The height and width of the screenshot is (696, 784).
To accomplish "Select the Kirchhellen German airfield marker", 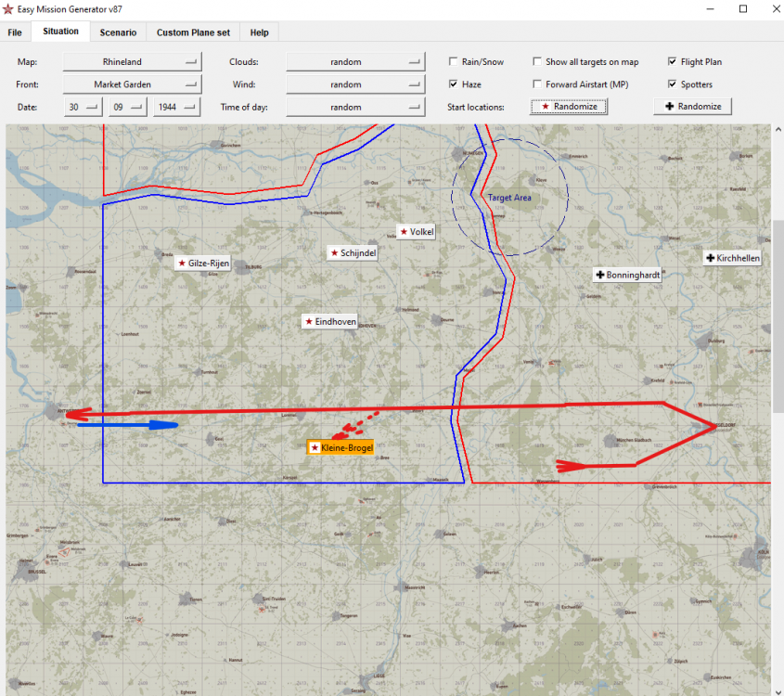I will [732, 258].
